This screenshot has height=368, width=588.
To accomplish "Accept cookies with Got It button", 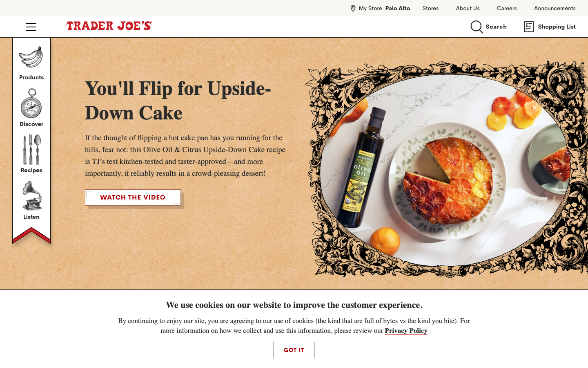I will tap(294, 350).
